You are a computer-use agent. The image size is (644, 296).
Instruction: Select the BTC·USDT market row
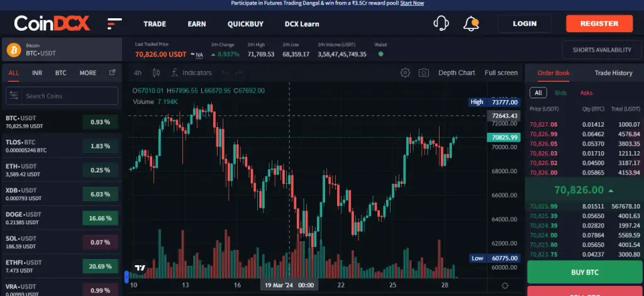pos(62,122)
